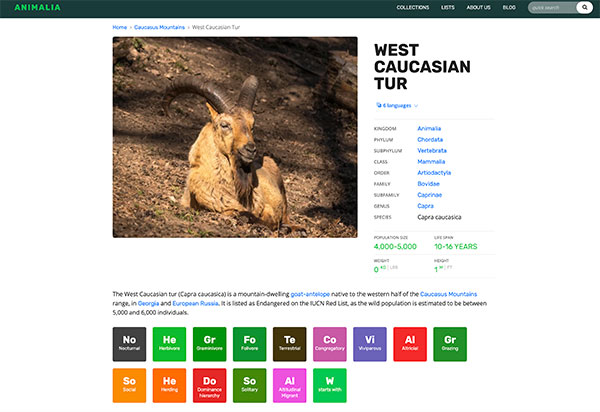Open the Congregatory trait tile
The width and height of the screenshot is (600, 412).
[x=329, y=343]
